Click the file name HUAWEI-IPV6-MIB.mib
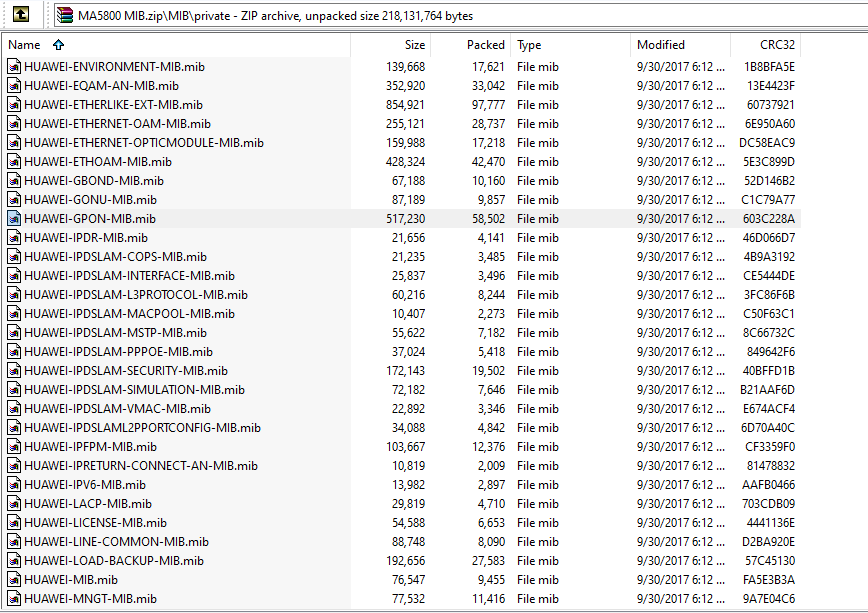The width and height of the screenshot is (868, 613). tap(85, 485)
